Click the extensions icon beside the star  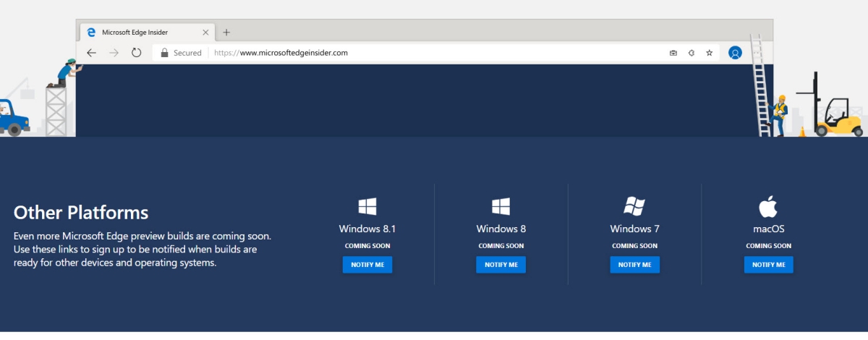click(x=692, y=53)
